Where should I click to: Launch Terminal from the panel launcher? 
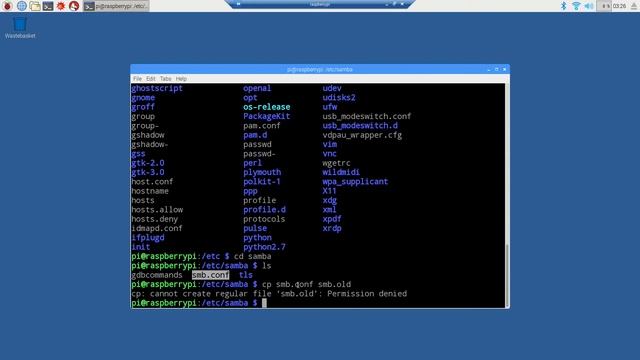click(48, 6)
